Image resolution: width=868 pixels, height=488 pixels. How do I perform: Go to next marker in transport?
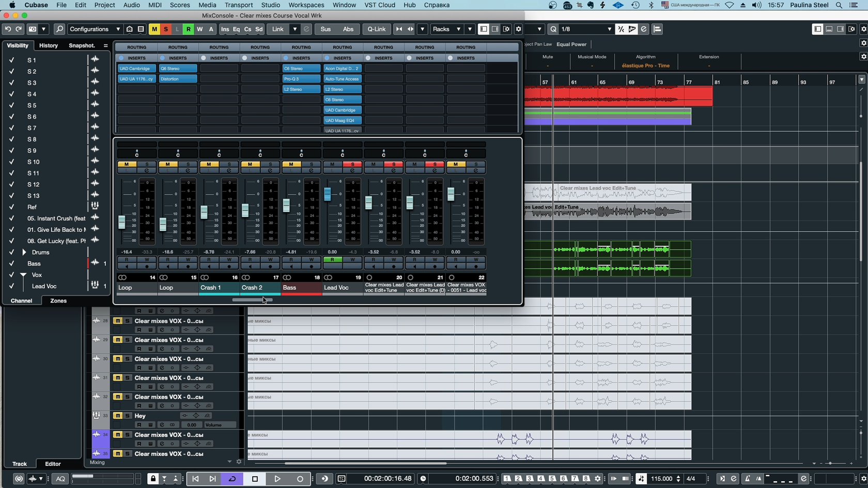(212, 479)
